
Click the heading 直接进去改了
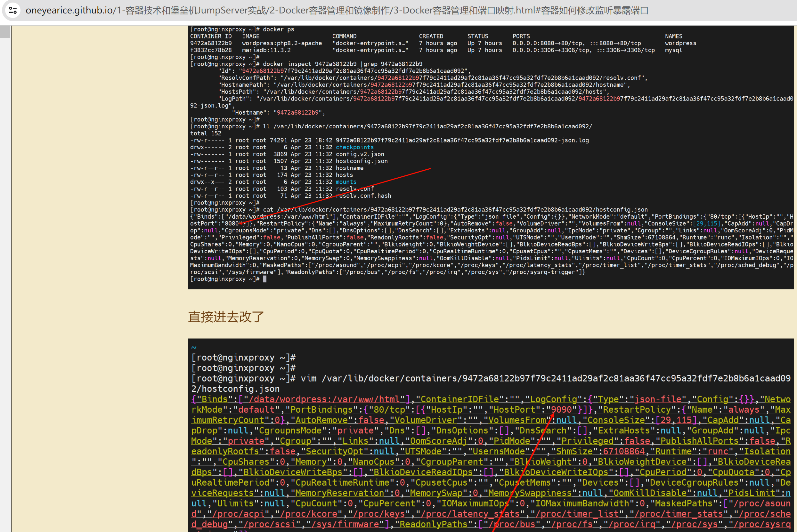pos(226,317)
